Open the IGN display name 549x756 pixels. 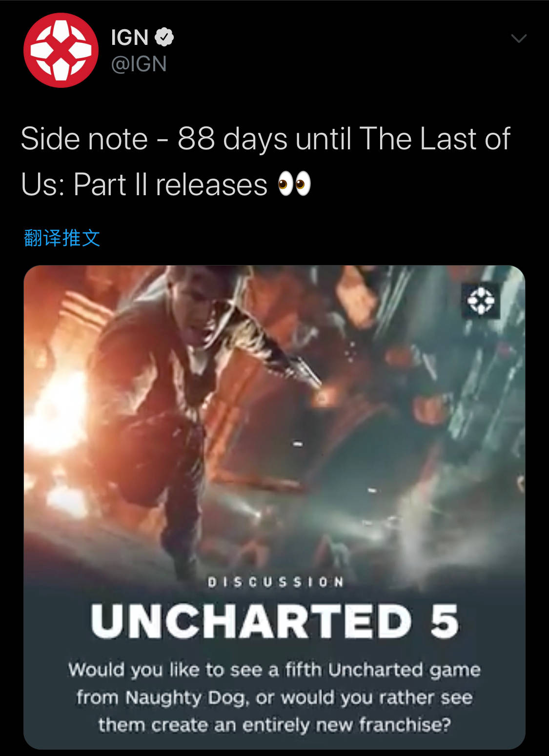pos(130,38)
